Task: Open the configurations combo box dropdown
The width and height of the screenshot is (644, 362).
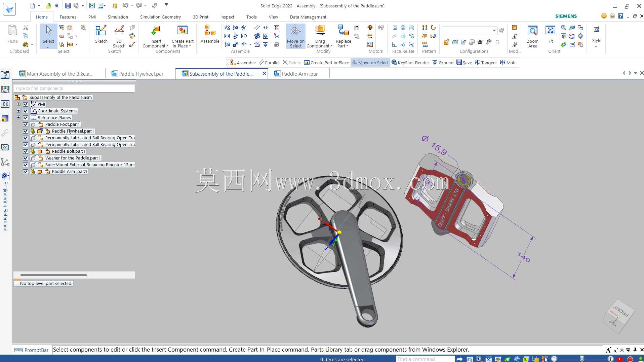Action: (494, 31)
